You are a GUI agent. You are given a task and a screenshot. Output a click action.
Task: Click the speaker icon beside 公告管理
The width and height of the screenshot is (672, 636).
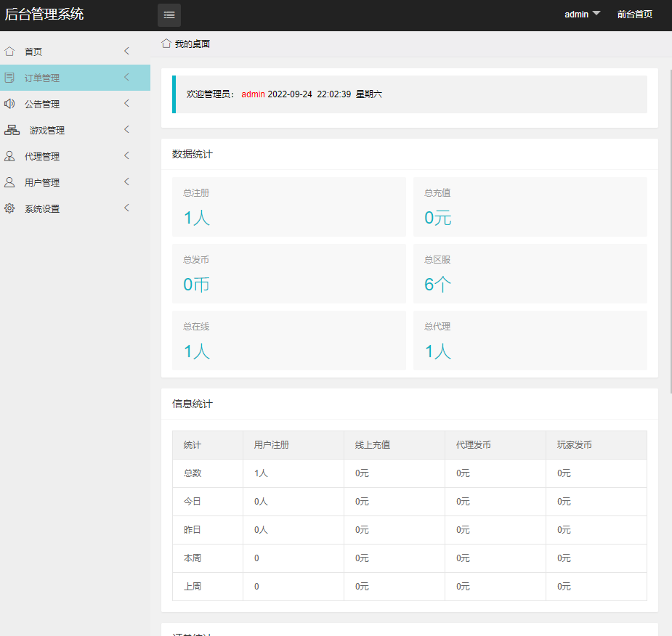(x=9, y=104)
